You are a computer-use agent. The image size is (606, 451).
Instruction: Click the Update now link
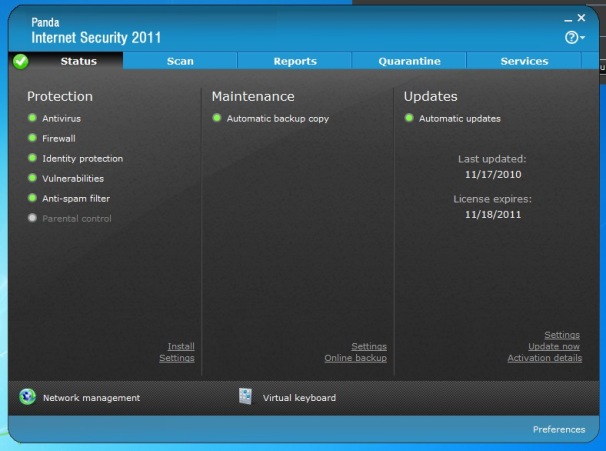click(554, 346)
